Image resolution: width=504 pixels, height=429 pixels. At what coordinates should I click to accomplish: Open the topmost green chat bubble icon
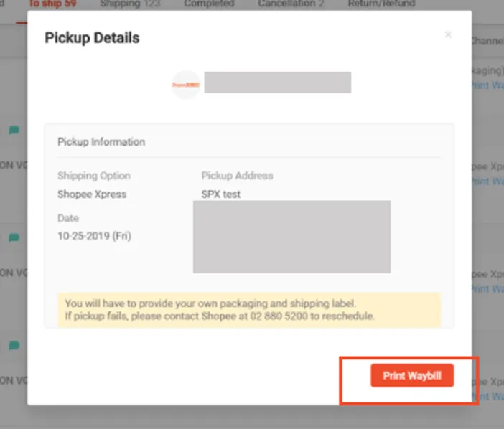pyautogui.click(x=14, y=130)
